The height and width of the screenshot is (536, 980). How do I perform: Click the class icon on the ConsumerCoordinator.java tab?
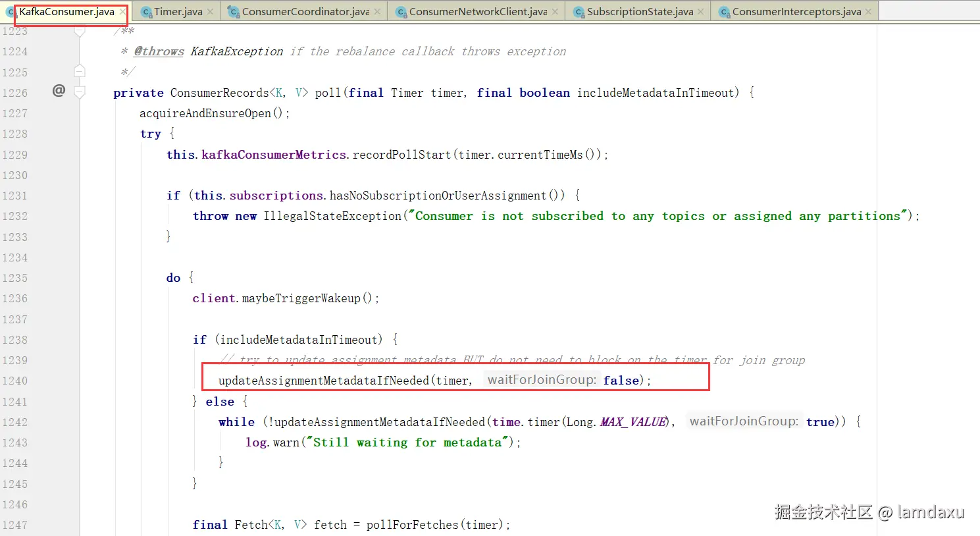pos(234,12)
